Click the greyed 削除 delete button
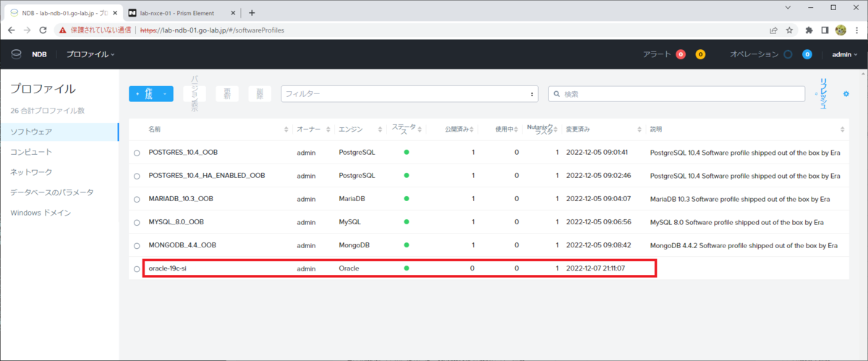This screenshot has width=868, height=361. 260,93
